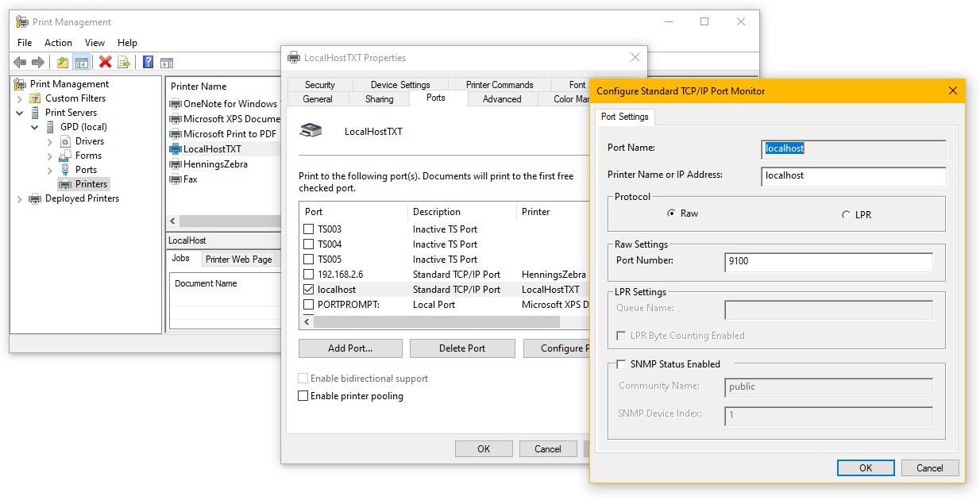
Task: Open the File menu
Action: click(x=25, y=43)
